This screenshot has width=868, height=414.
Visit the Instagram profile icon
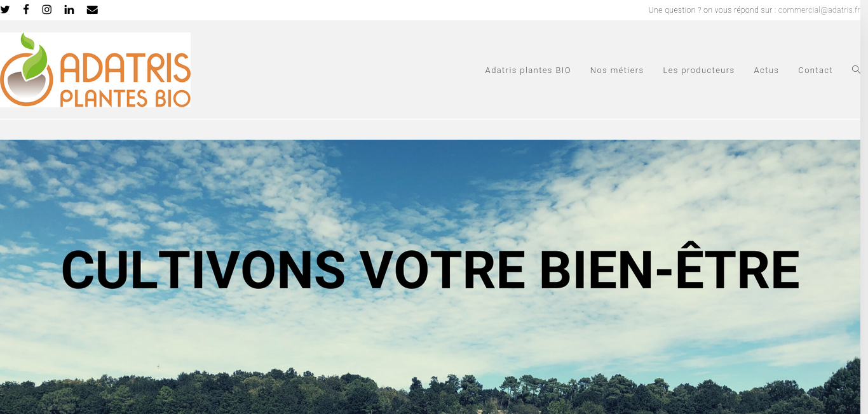[47, 10]
